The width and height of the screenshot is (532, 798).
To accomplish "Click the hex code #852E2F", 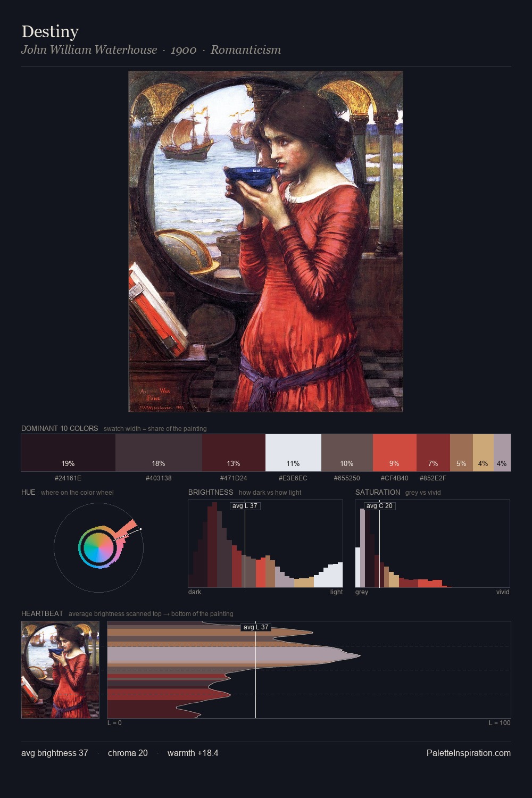I will [433, 478].
